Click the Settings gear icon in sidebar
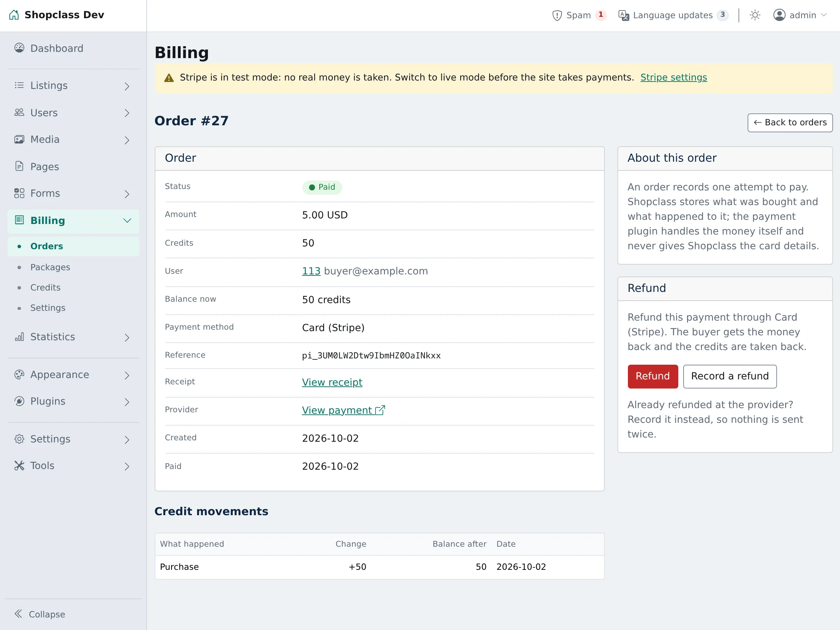840x630 pixels. (x=19, y=439)
